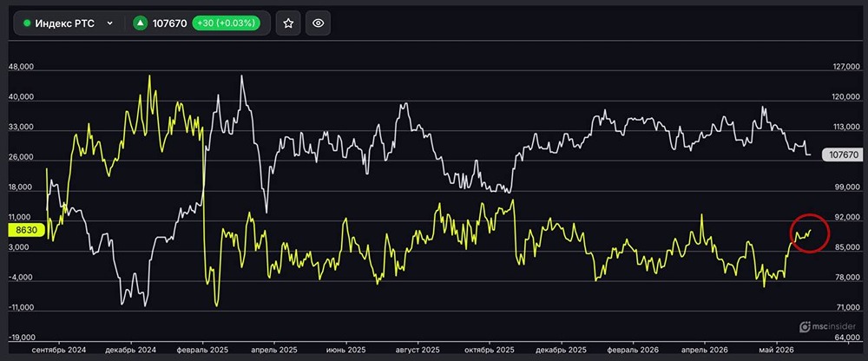This screenshot has width=868, height=361.
Task: Click the 78,000 right axis value
Action: [848, 278]
